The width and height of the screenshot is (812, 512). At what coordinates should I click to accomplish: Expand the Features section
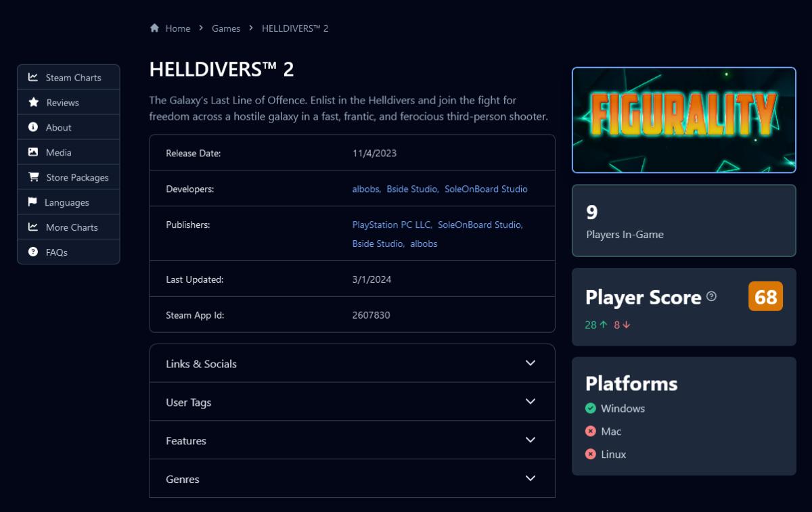point(352,440)
